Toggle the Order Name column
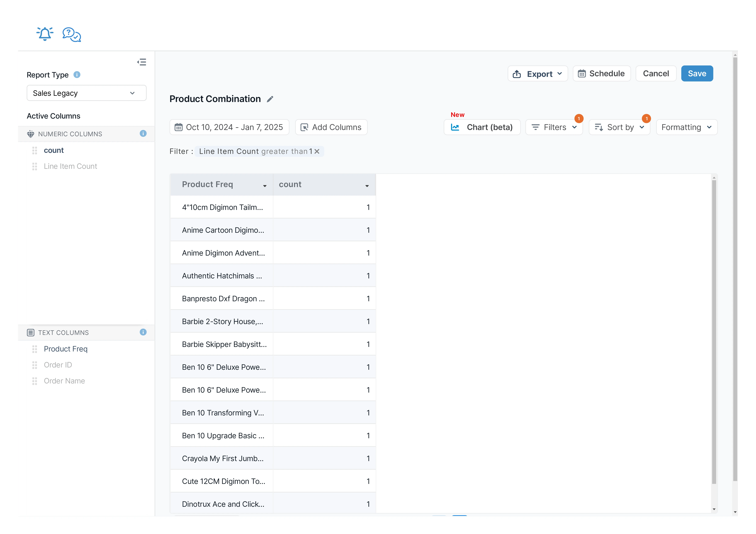The height and width of the screenshot is (534, 756). 64,381
